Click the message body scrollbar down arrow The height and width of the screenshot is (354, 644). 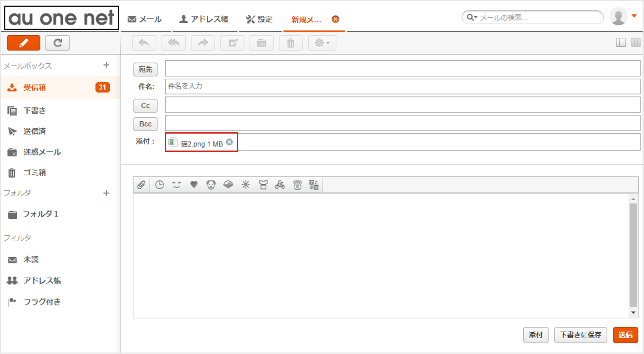[x=633, y=313]
